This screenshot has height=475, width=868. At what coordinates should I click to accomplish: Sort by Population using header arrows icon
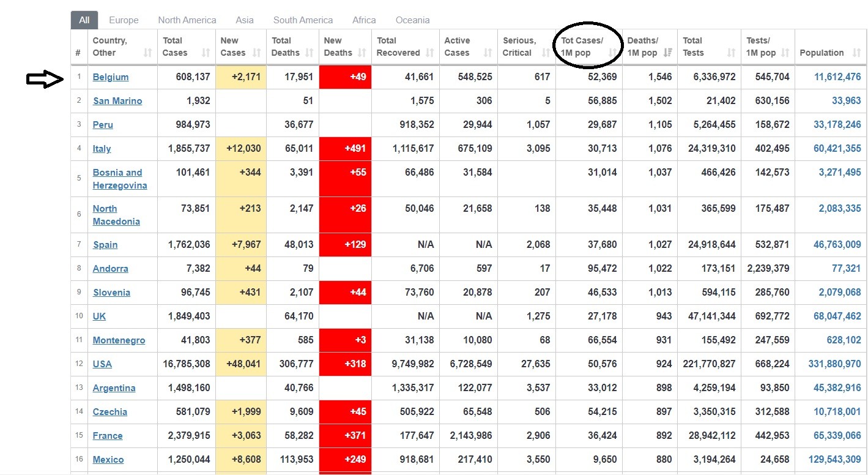pos(856,53)
